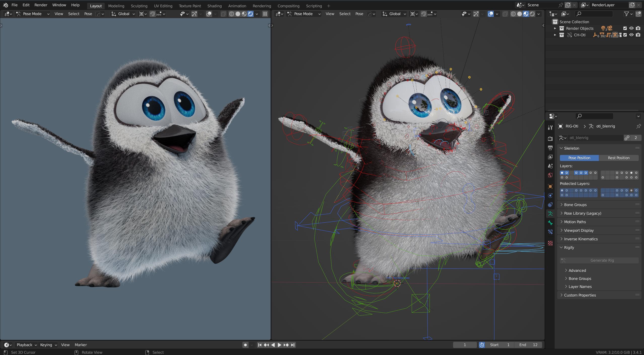Open the Render menu
Screen dimensions: 644x355
[x=41, y=5]
